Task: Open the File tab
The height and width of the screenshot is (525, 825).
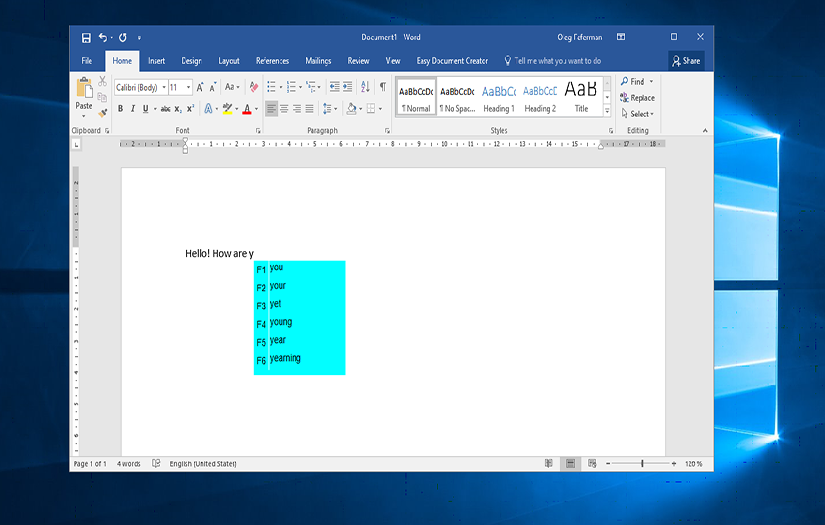Action: pyautogui.click(x=87, y=61)
